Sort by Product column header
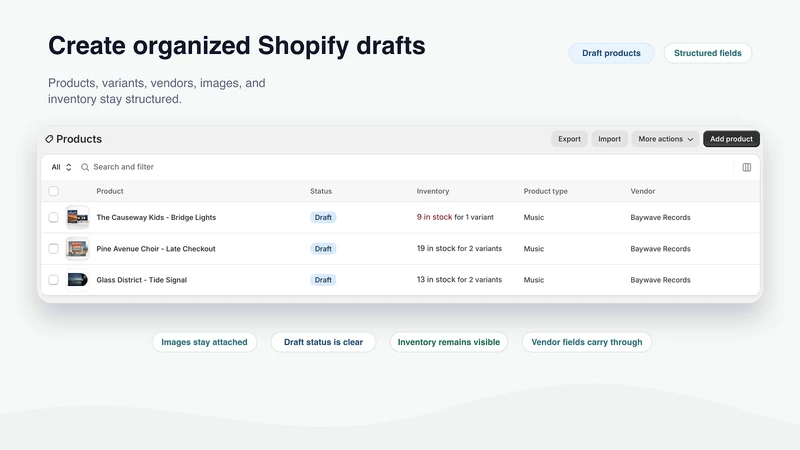The width and height of the screenshot is (800, 450). pos(110,191)
